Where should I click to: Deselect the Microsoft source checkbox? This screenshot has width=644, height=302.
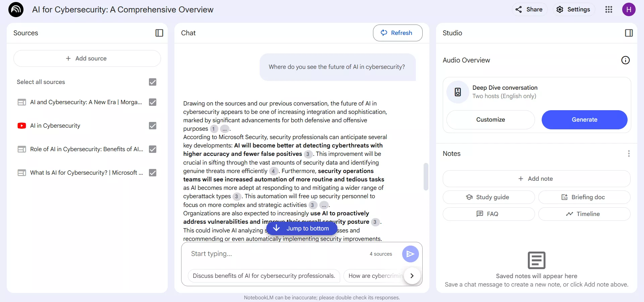tap(153, 173)
